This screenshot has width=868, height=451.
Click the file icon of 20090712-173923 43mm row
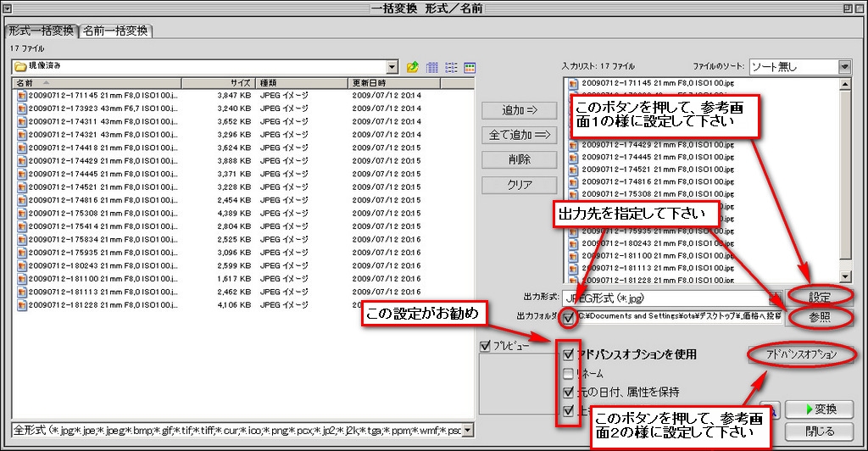[21, 109]
